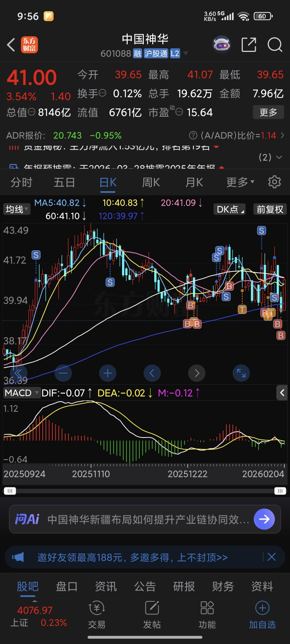
Task: Collapse indicator panel side arrow
Action: point(282,392)
